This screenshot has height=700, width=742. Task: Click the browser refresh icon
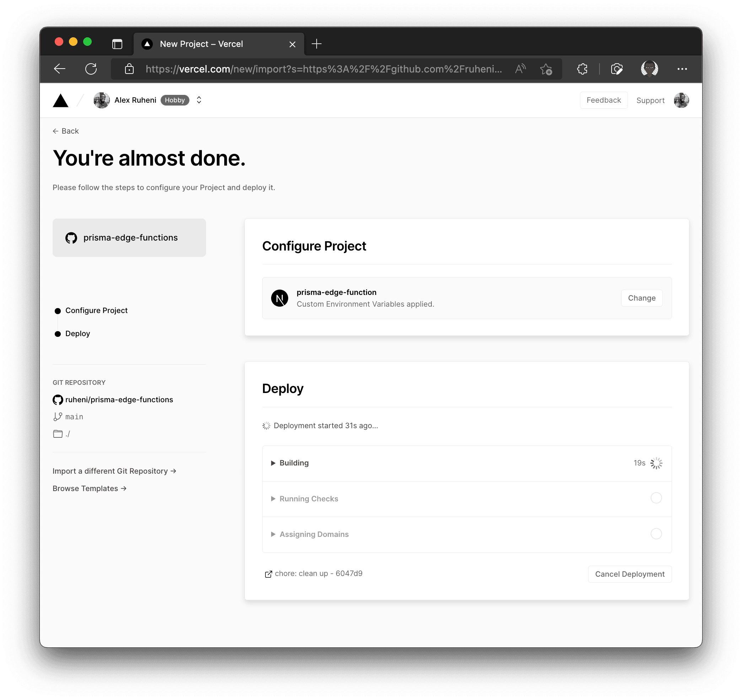(91, 69)
